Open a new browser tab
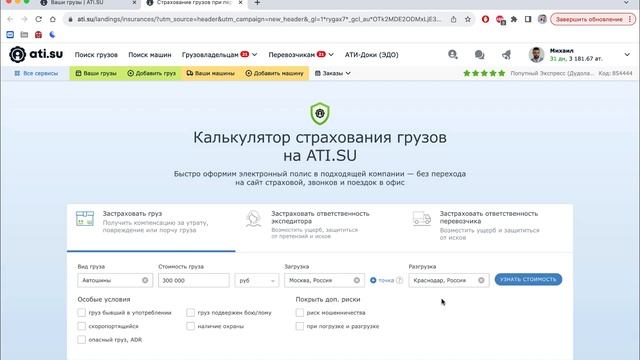 coord(257,3)
